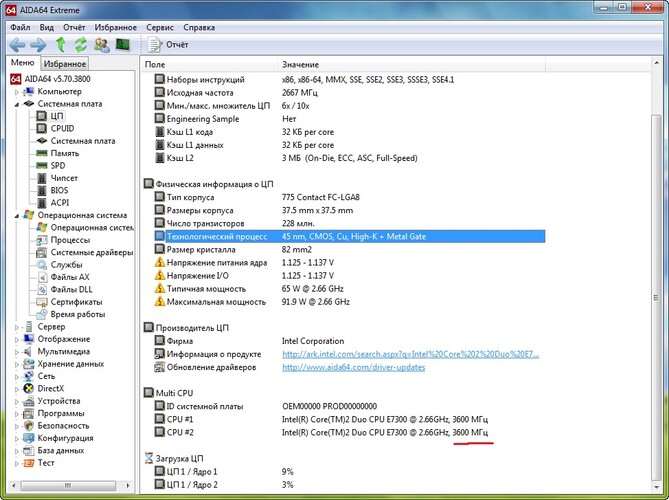Image resolution: width=669 pixels, height=500 pixels.
Task: Refresh the view with green arrows icon
Action: (x=81, y=44)
